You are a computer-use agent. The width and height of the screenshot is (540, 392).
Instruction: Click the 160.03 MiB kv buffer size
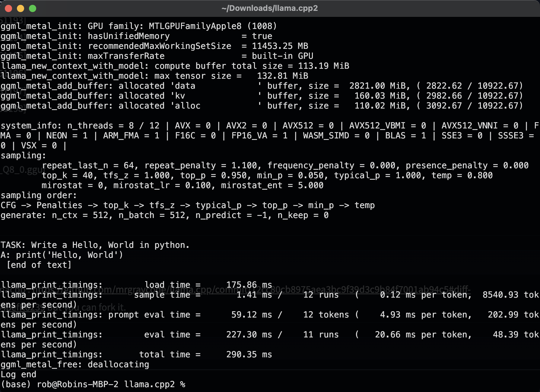pyautogui.click(x=381, y=96)
